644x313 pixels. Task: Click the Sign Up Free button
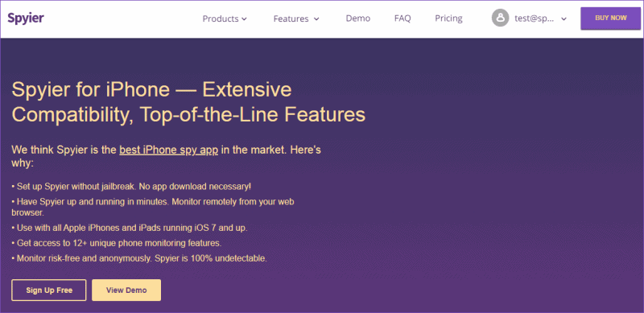coord(49,290)
